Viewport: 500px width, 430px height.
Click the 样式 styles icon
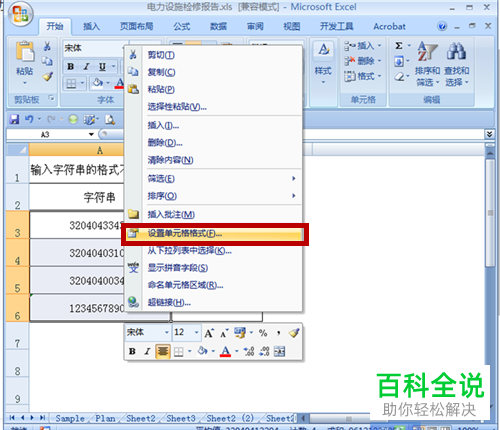coord(323,50)
